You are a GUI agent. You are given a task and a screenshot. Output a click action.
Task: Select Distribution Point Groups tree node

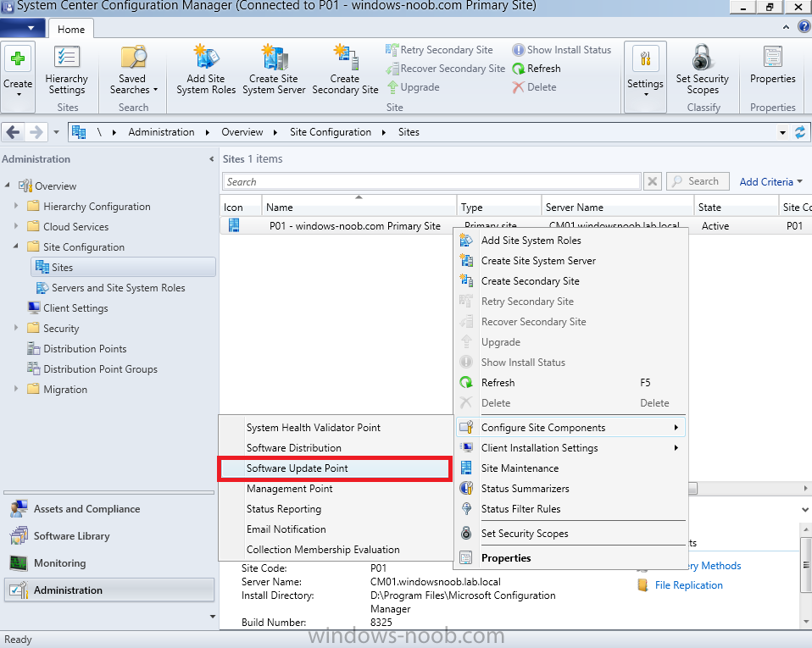coord(101,369)
